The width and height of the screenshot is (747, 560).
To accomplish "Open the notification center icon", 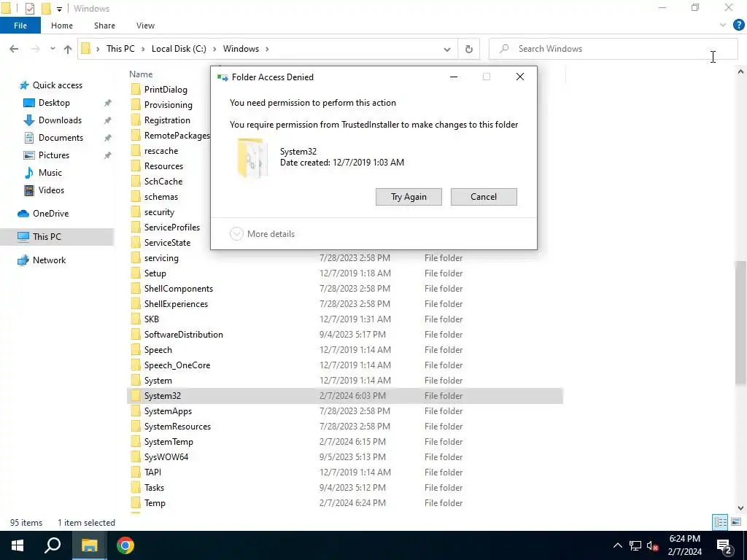I will (x=724, y=546).
